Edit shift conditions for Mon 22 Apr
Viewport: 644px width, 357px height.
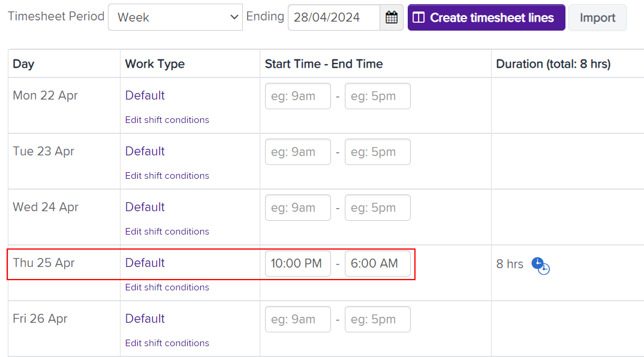tap(167, 120)
